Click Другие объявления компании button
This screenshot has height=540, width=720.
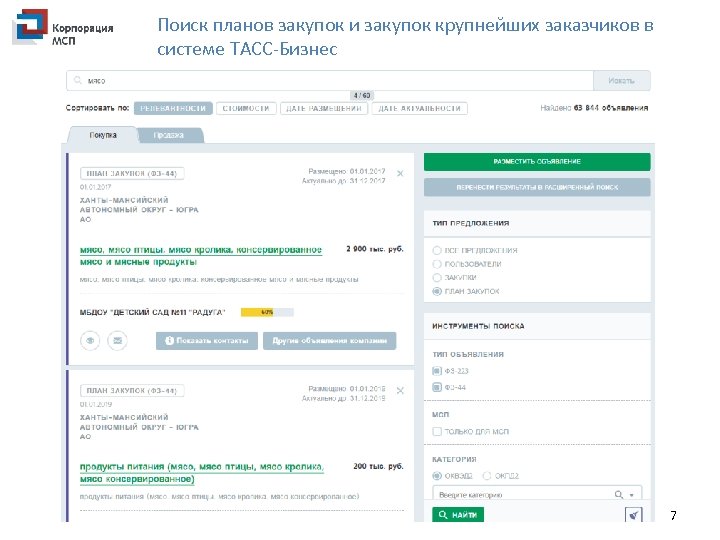pyautogui.click(x=330, y=341)
